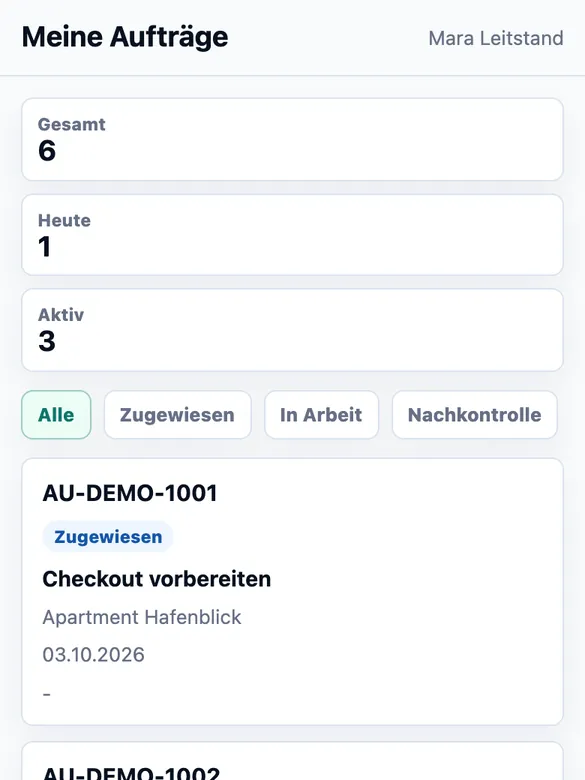Click the Zugewiesen badge on AU-DEMO-1001
Image resolution: width=585 pixels, height=780 pixels.
tap(108, 537)
